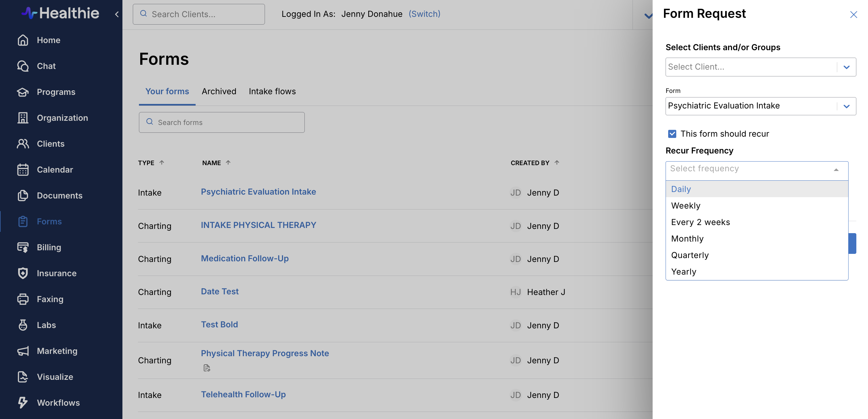Click the Home icon in sidebar
The image size is (868, 419).
click(23, 40)
